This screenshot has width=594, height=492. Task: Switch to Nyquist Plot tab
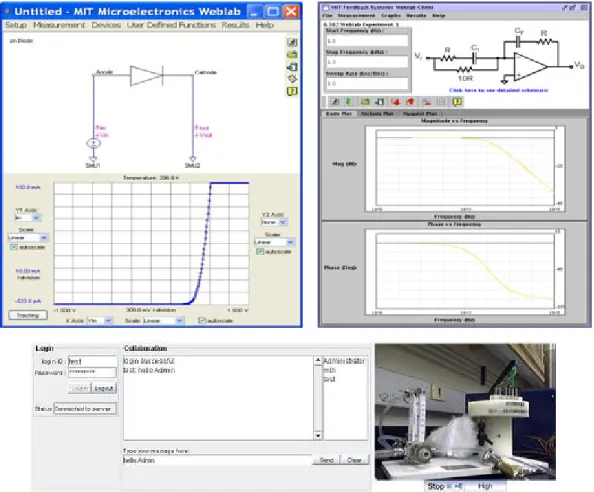click(420, 114)
